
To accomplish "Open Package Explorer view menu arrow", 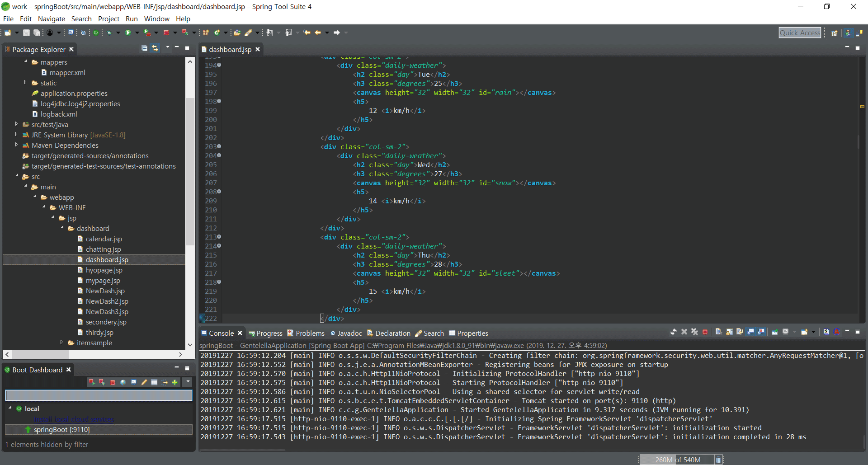I will 168,47.
